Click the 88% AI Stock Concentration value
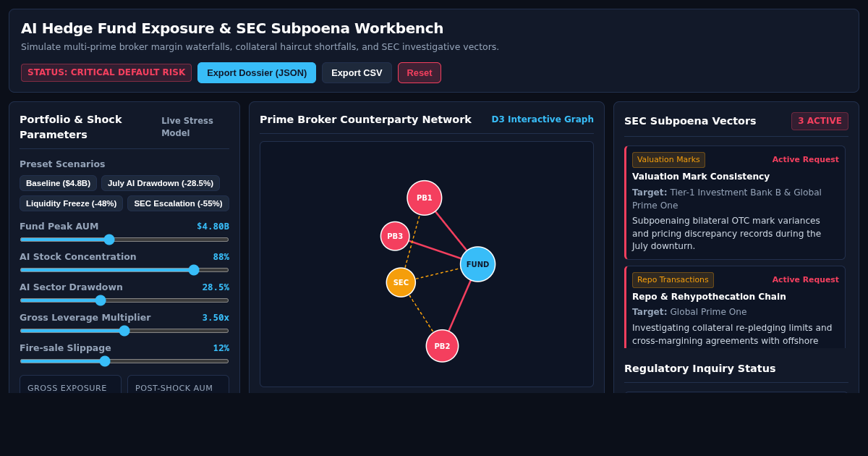 [x=221, y=257]
